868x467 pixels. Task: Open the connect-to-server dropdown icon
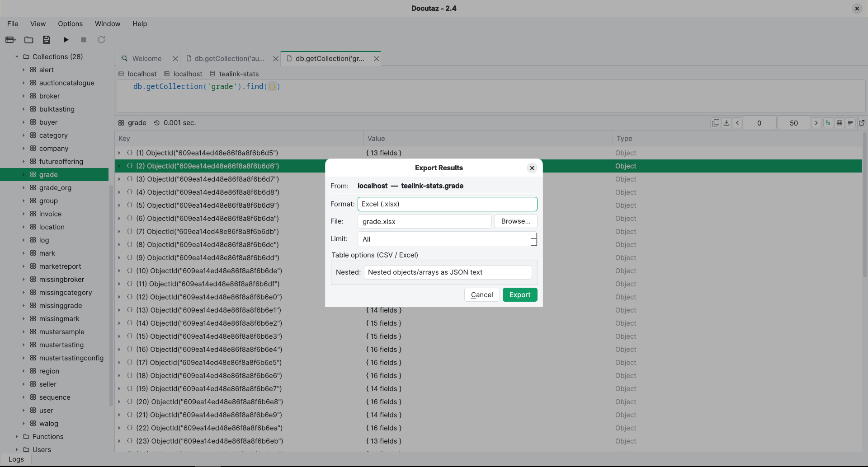point(10,40)
